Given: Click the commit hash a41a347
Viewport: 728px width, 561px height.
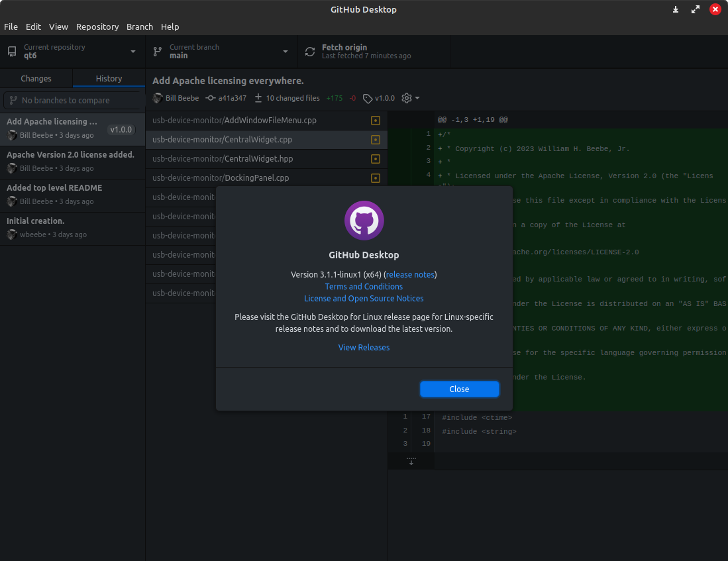Looking at the screenshot, I should coord(233,98).
